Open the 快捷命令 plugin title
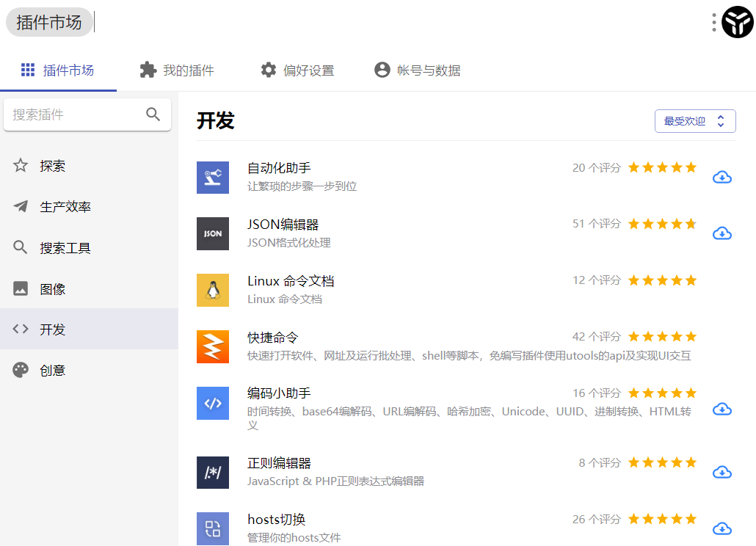Screen dimensions: 756x546 [273, 338]
